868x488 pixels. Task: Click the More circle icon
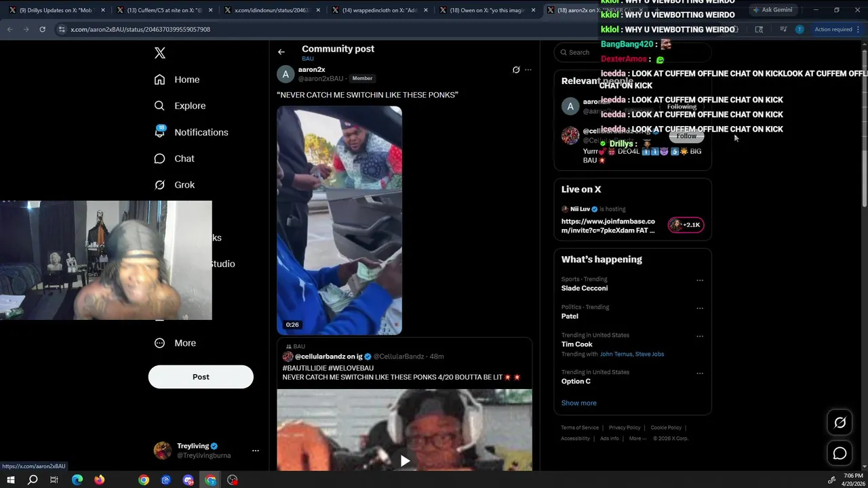(159, 343)
